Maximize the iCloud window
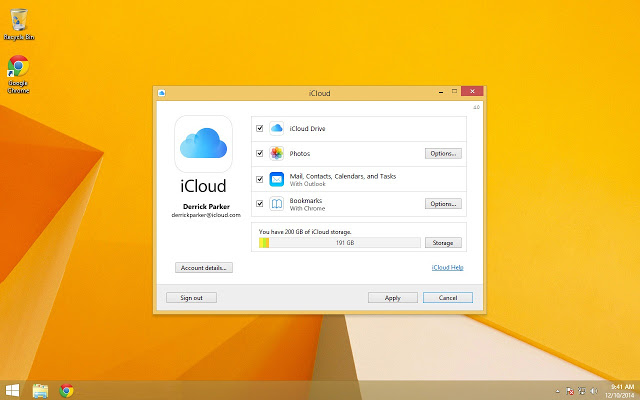Image resolution: width=640 pixels, height=400 pixels. 454,91
